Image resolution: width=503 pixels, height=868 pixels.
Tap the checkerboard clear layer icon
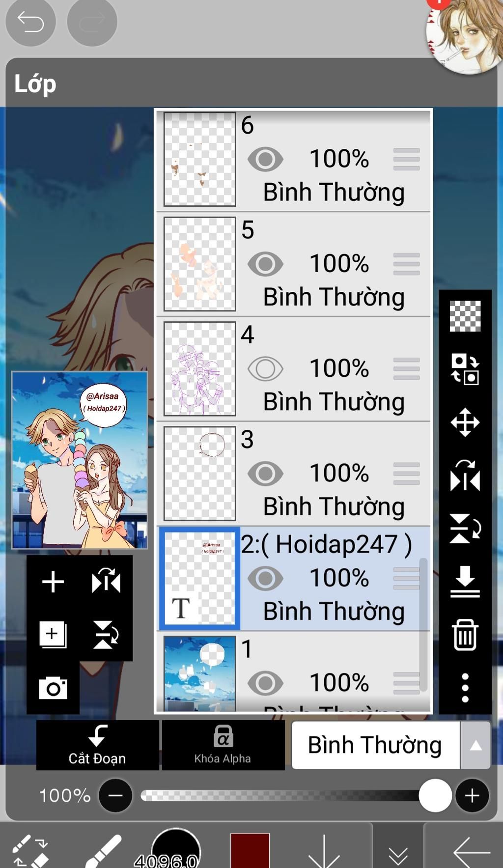[465, 316]
